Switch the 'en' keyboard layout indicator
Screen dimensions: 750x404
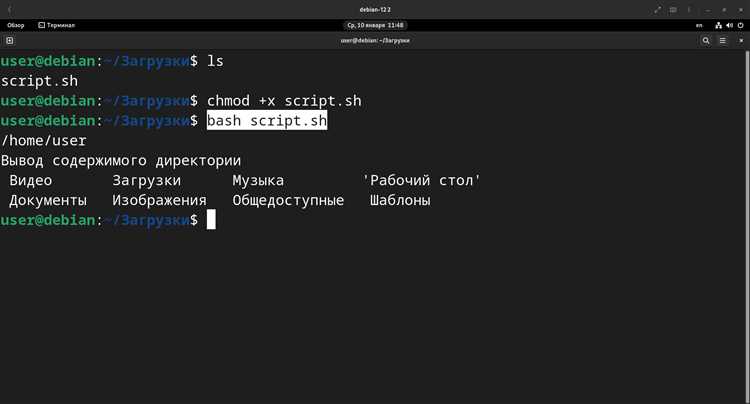coord(699,25)
